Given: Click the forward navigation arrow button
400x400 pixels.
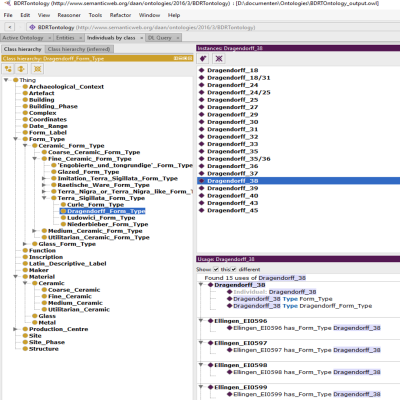Looking at the screenshot, I should tap(20, 27).
